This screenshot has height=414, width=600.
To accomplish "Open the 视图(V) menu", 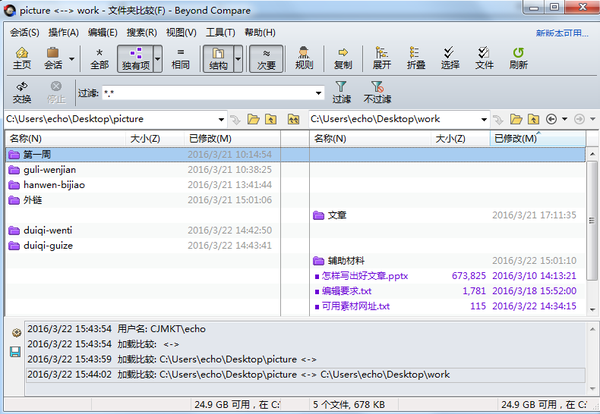I will tap(181, 33).
